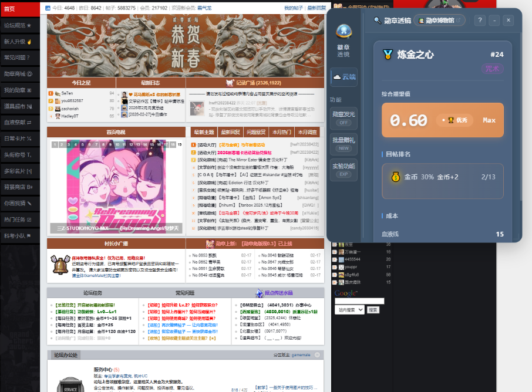Click the help question mark button in panel
Image resolution: width=532 pixels, height=392 pixels.
coord(480,21)
